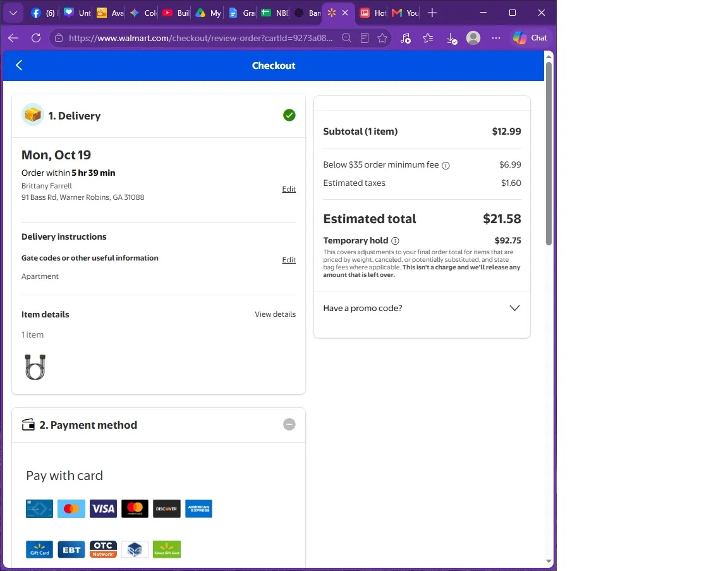Edit the delivery address

tap(289, 189)
